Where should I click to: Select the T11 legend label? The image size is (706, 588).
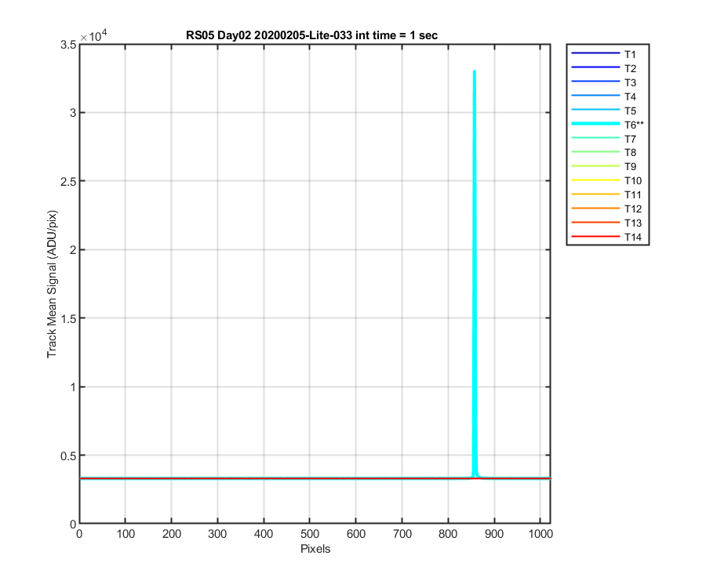pyautogui.click(x=632, y=194)
